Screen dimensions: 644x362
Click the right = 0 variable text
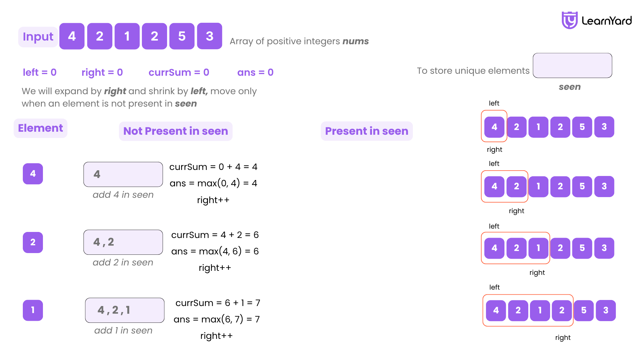click(102, 72)
